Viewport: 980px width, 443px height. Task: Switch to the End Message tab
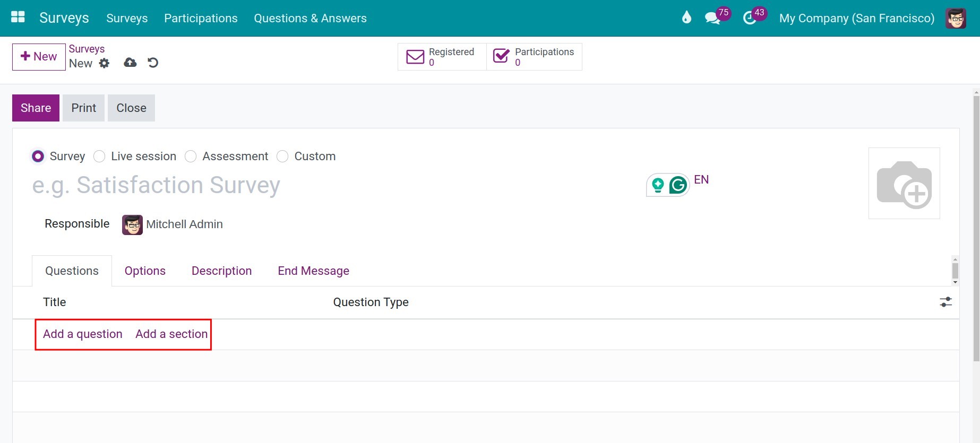pos(313,271)
